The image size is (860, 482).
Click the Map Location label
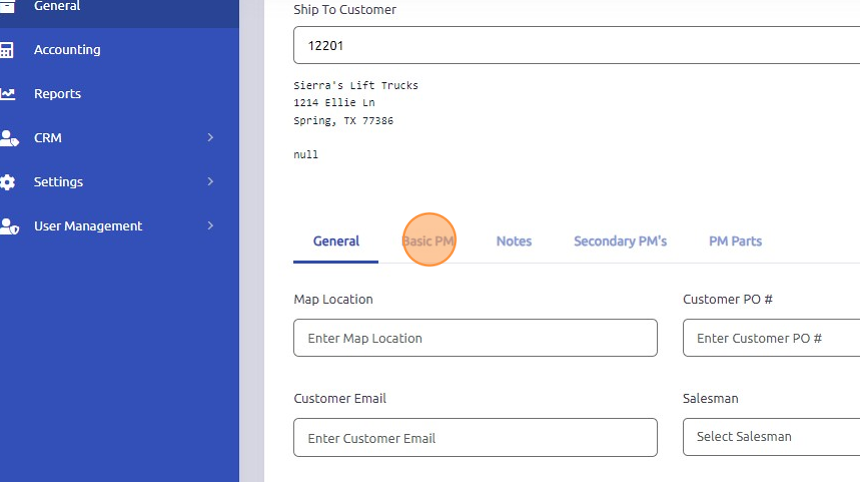tap(333, 299)
